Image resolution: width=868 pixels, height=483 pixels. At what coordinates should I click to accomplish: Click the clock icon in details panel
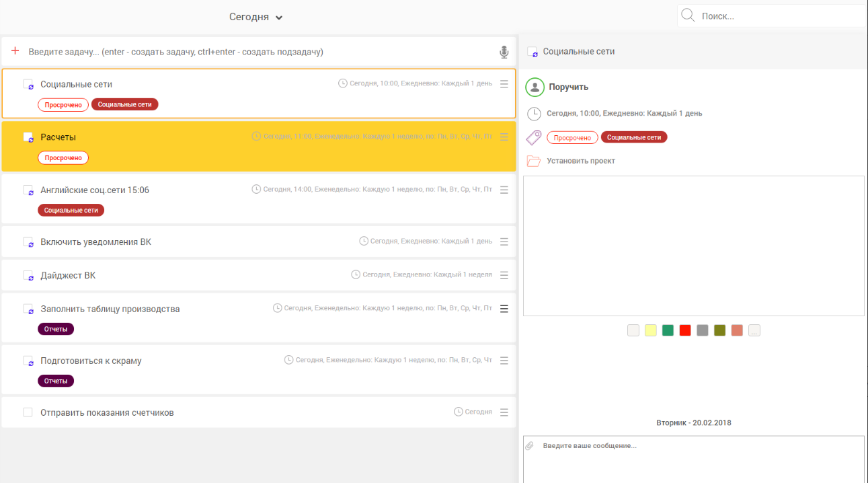[534, 114]
